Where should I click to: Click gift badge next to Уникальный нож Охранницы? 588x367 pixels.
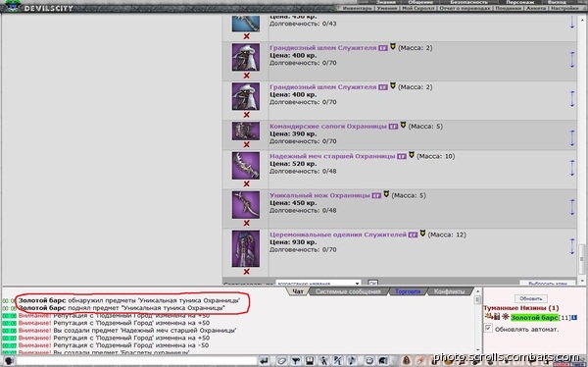[376, 195]
